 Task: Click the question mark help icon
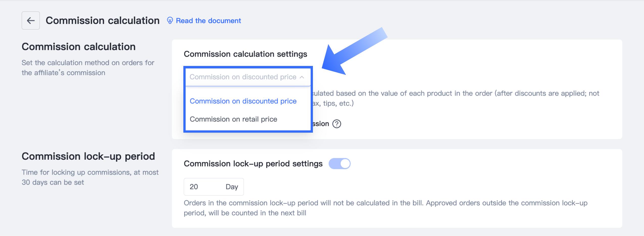click(x=337, y=124)
